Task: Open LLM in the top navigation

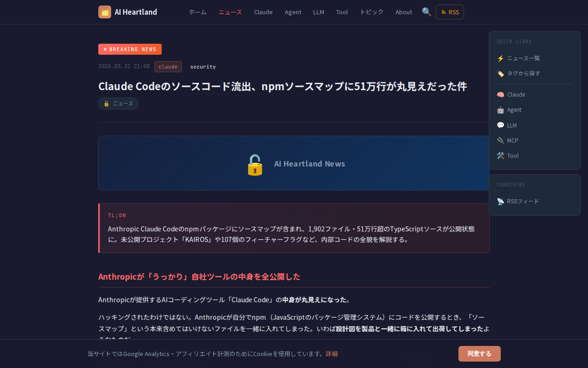Action: [319, 12]
